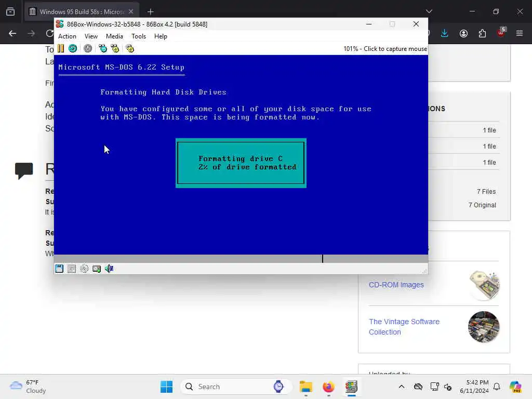Click the hard disk status icon

(x=97, y=269)
